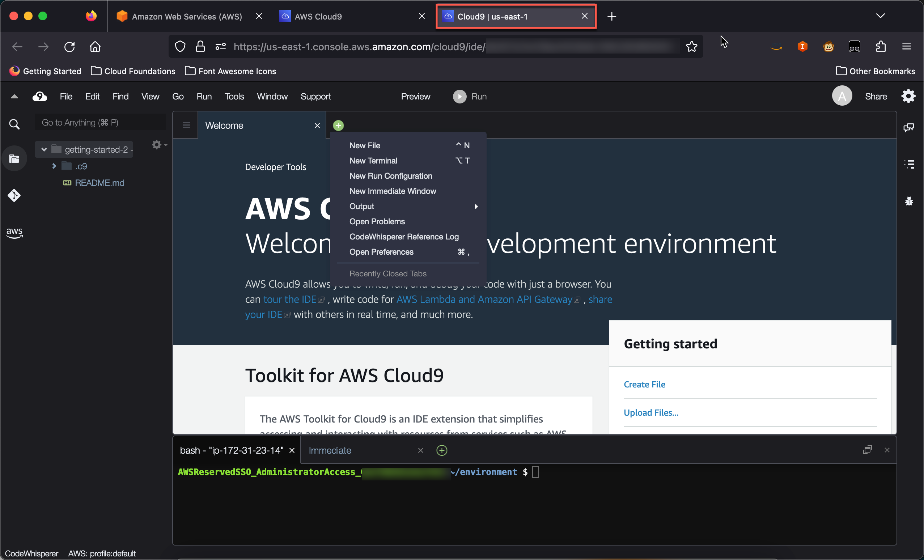Viewport: 924px width, 560px height.
Task: Maximize the terminal panel icon
Action: point(867,450)
